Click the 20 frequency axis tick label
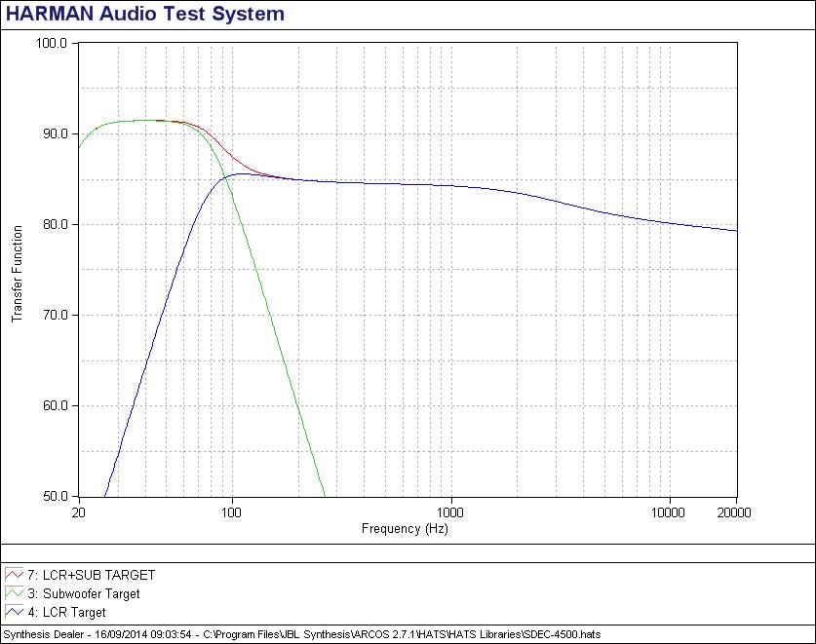The image size is (816, 644). tap(78, 512)
